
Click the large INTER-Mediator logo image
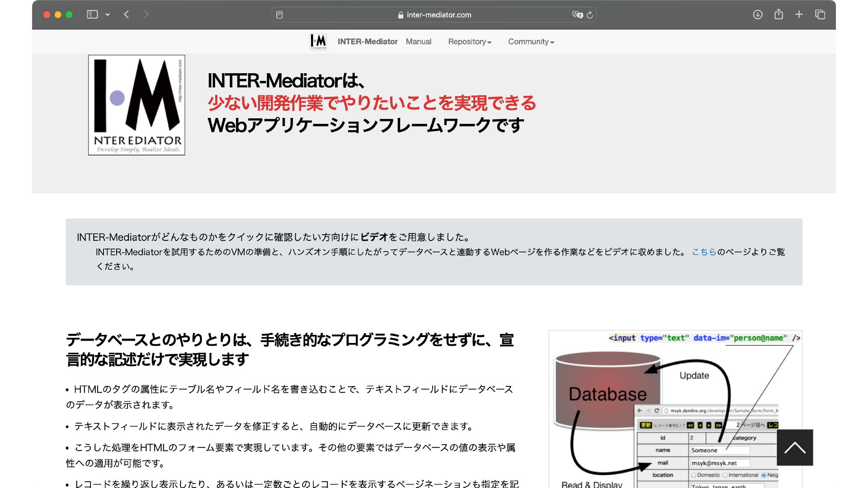click(x=137, y=105)
